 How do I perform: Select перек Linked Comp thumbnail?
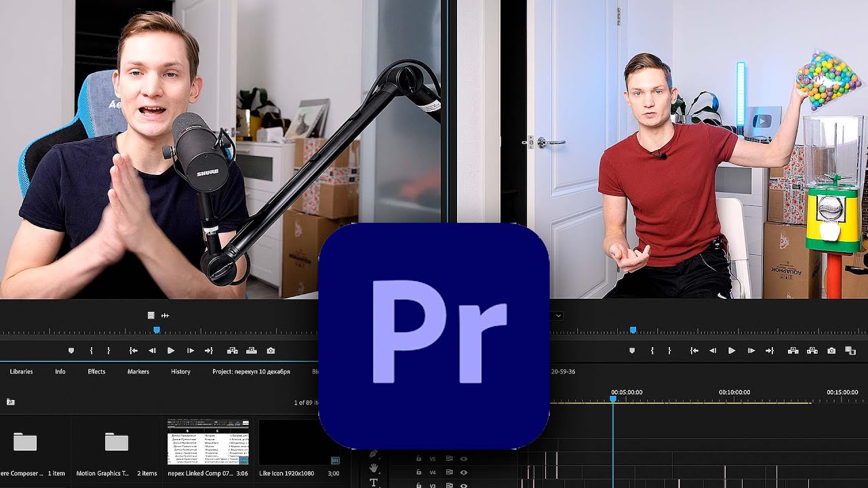coord(208,441)
